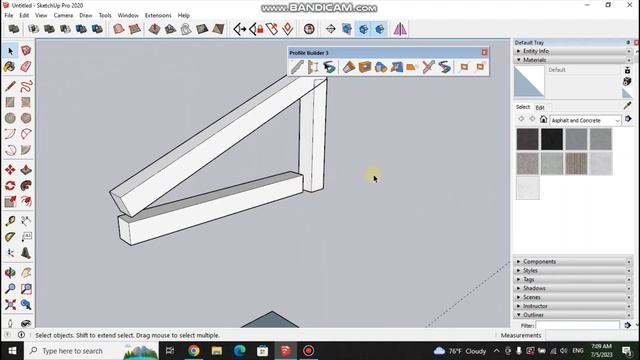This screenshot has width=640, height=360.
Task: Expand the Components panel
Action: pos(573,262)
